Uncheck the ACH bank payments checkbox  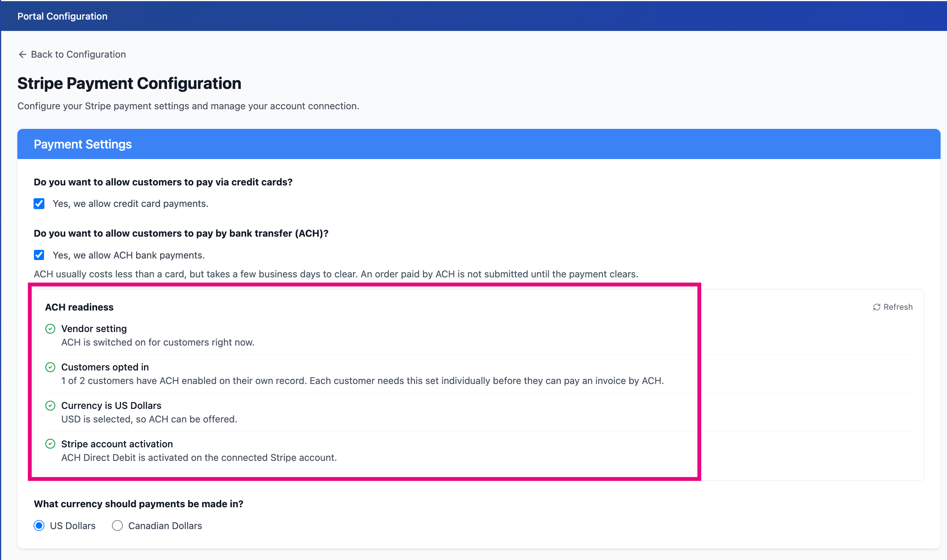39,255
